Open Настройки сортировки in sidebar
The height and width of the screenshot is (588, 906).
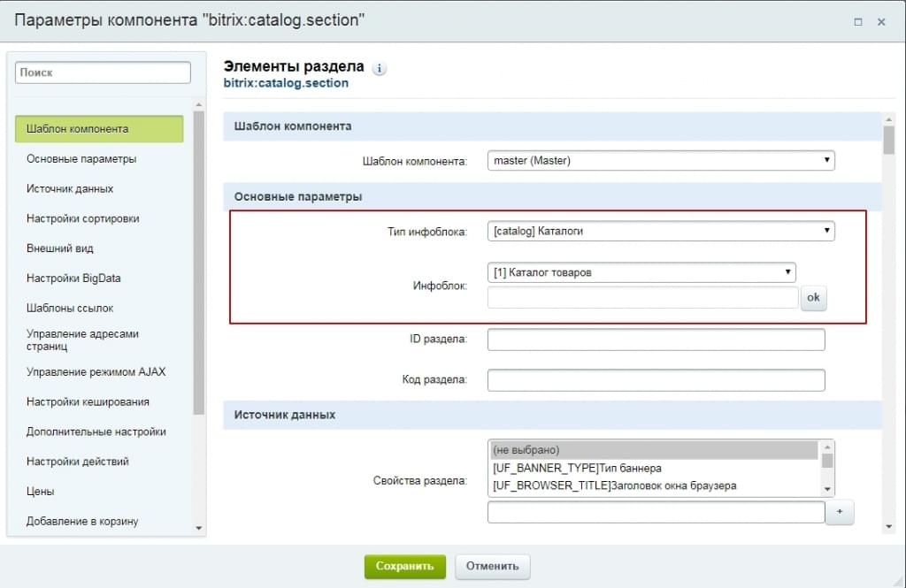[83, 218]
